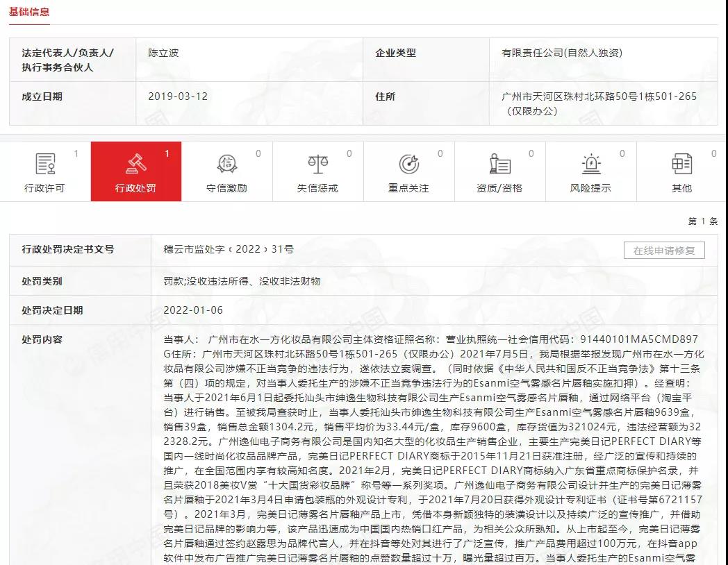The image size is (728, 565).
Task: Click the 重点关注 target icon
Action: point(408,164)
